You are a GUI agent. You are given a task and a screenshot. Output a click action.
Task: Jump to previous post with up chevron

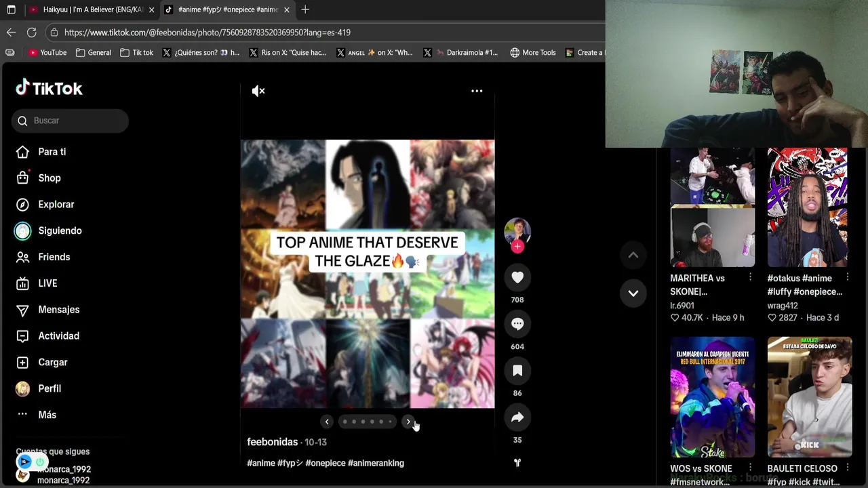tap(633, 256)
